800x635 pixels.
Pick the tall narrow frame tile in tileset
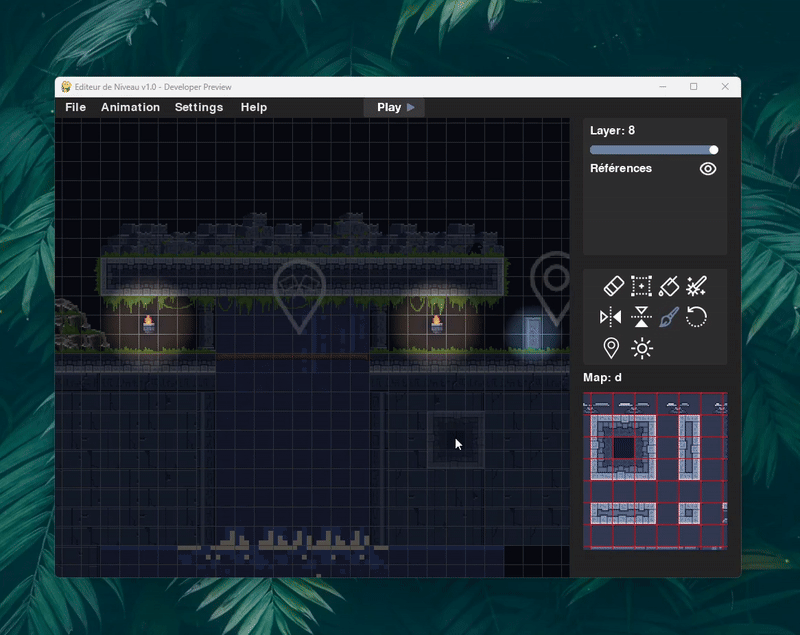pos(689,447)
